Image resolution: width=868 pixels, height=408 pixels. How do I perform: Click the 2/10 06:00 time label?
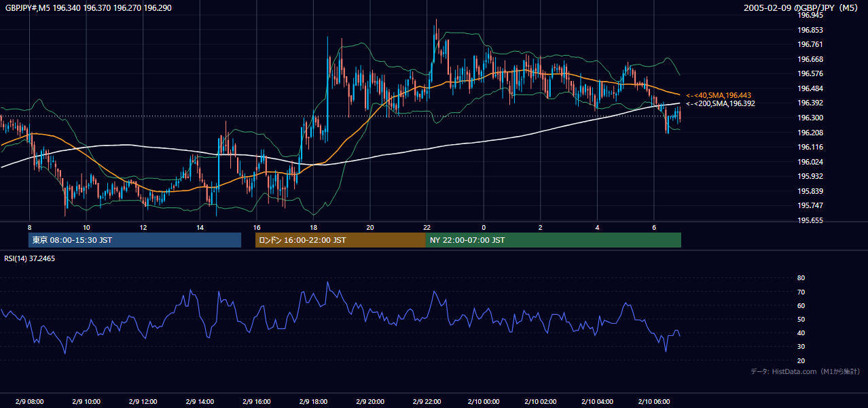coord(653,401)
